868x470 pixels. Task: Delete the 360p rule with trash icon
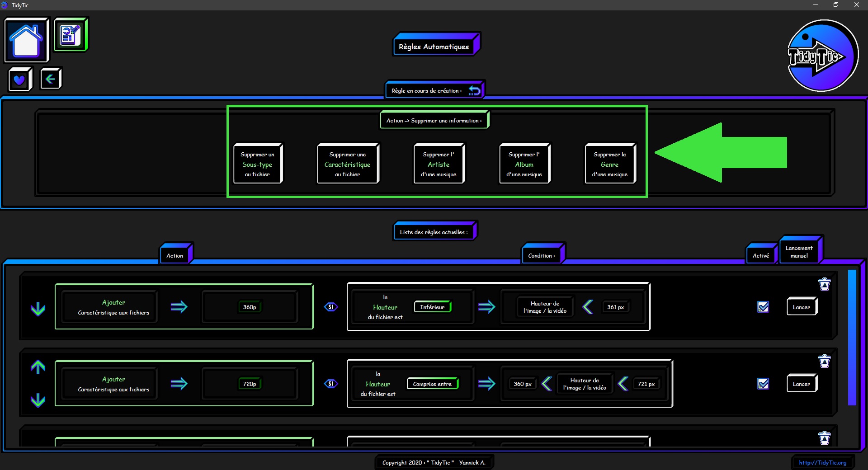(x=824, y=285)
